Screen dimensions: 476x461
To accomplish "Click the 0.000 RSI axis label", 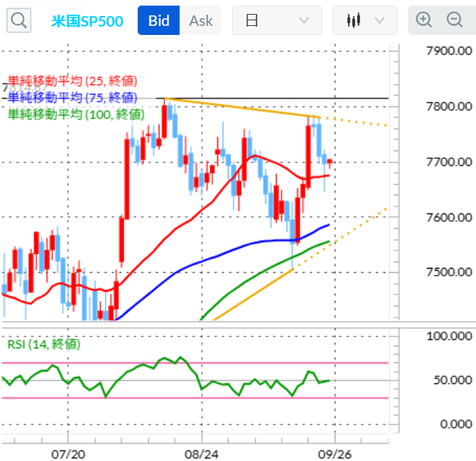I will (456, 424).
